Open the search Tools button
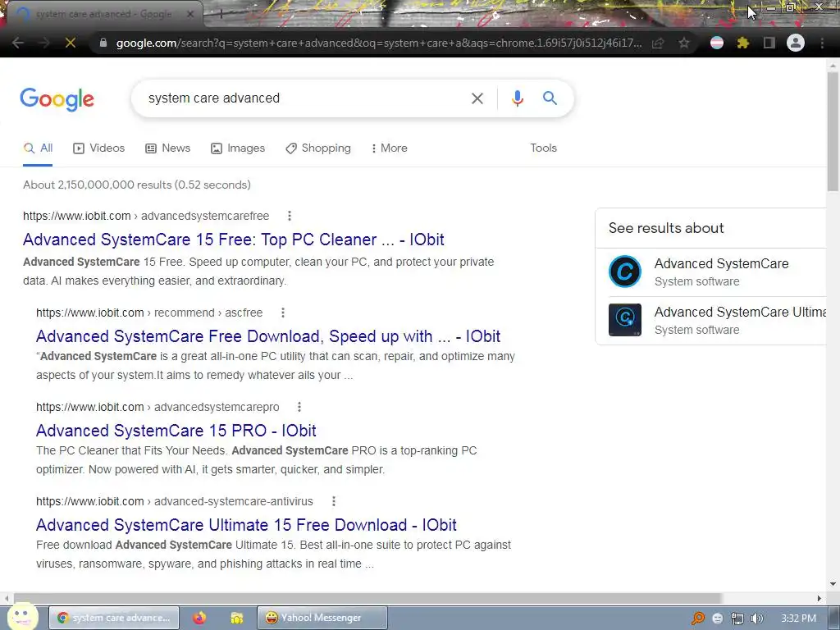The height and width of the screenshot is (630, 840). [543, 148]
